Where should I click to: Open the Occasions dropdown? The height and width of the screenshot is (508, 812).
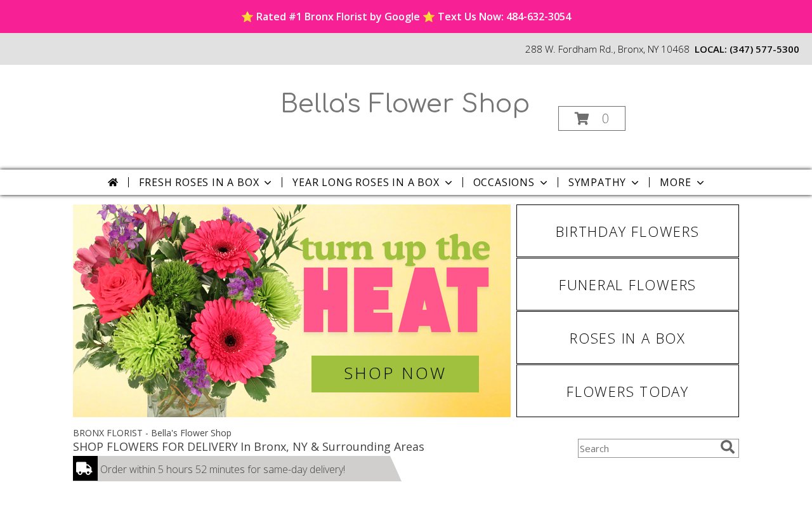click(x=510, y=182)
